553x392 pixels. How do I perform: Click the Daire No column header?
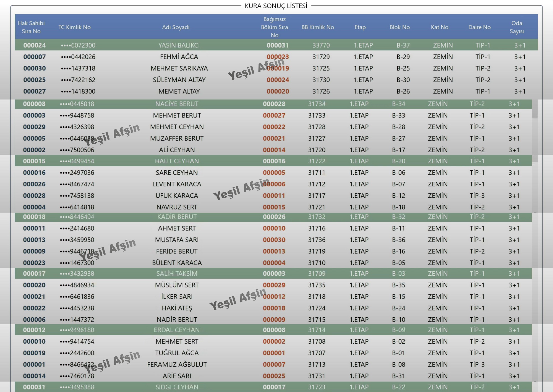click(x=479, y=27)
